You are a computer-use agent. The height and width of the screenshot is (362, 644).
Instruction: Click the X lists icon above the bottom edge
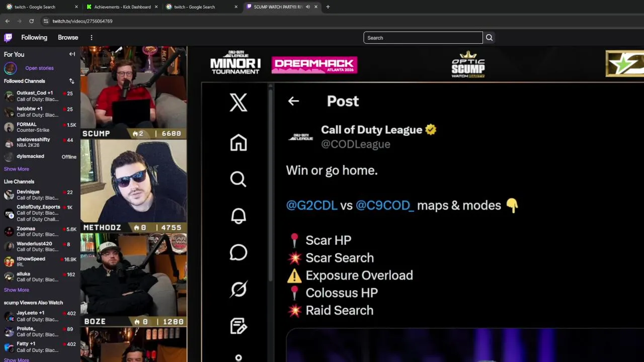(238, 326)
